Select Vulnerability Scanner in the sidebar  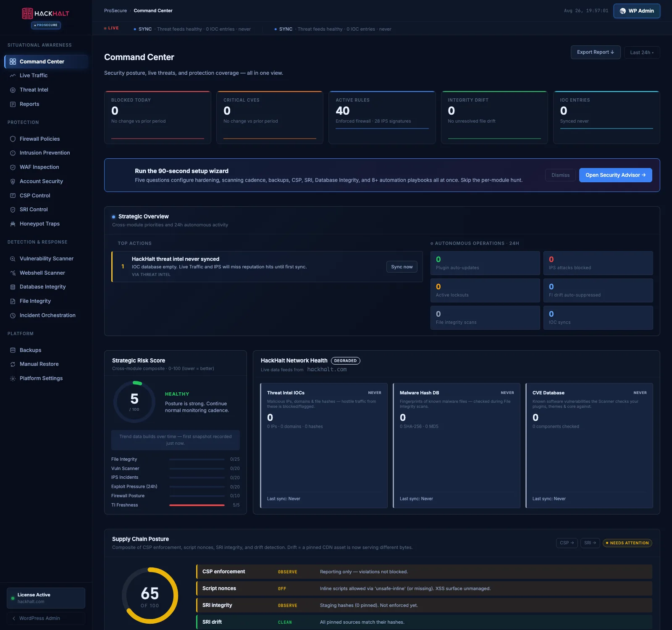click(x=46, y=259)
